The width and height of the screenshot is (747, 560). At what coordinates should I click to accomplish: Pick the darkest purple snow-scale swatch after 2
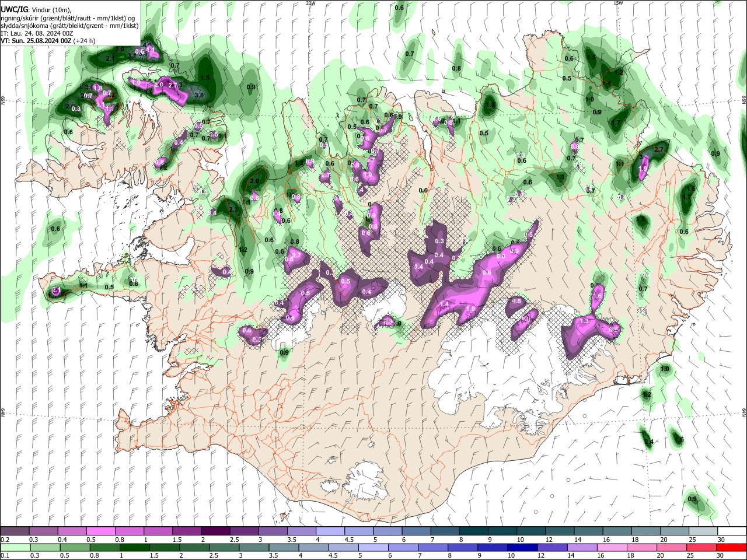[x=215, y=531]
